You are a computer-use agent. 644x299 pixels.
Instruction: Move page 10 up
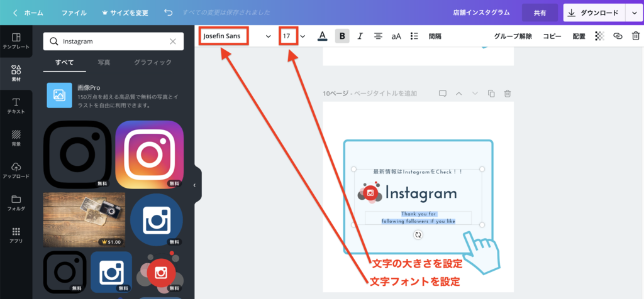pos(458,94)
